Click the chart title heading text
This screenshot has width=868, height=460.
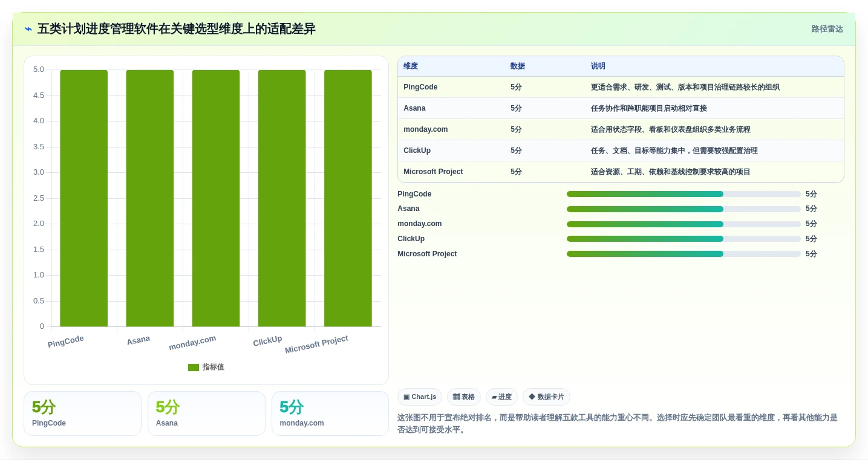point(177,29)
